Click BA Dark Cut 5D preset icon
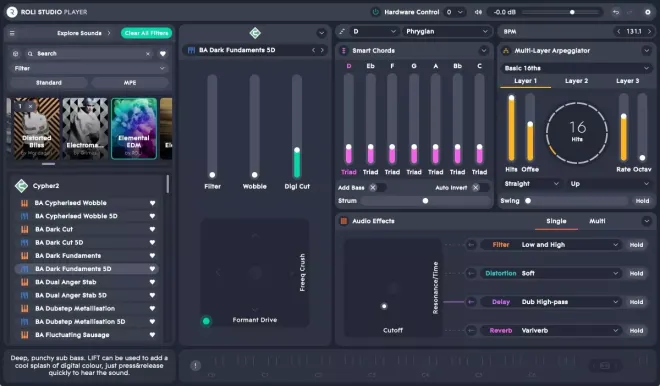The image size is (660, 386). pos(24,242)
